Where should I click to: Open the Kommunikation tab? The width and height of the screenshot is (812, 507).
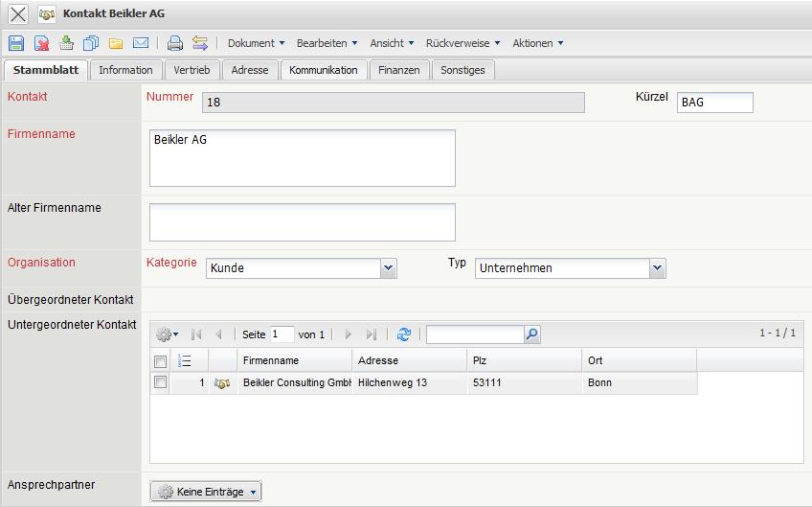[323, 70]
